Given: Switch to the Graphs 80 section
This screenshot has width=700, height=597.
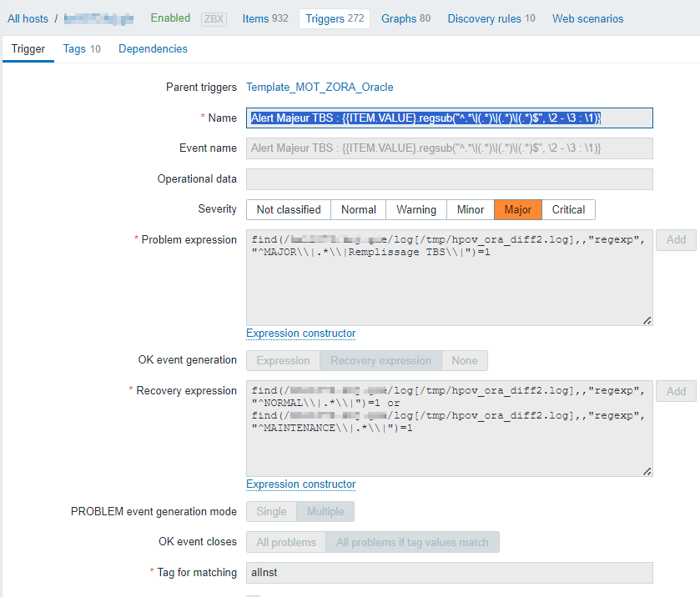Looking at the screenshot, I should coord(405,18).
